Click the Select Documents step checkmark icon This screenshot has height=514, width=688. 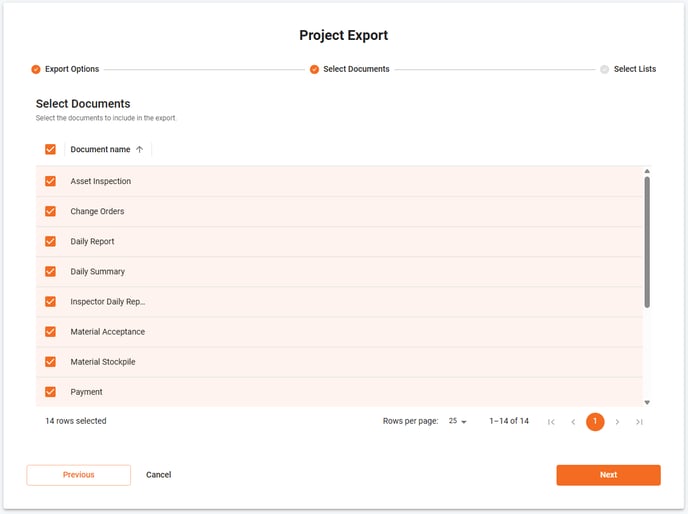(x=315, y=69)
